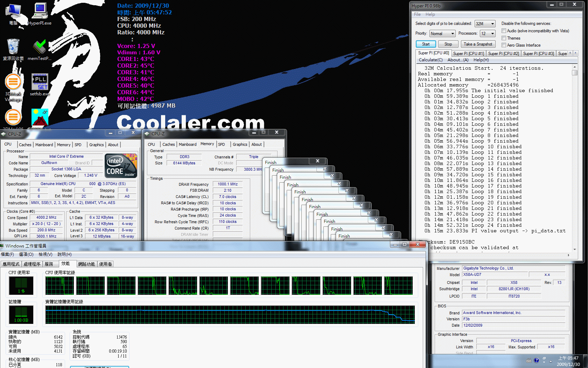Click the X58A-UD7 model value
The height and width of the screenshot is (368, 588).
(495, 275)
